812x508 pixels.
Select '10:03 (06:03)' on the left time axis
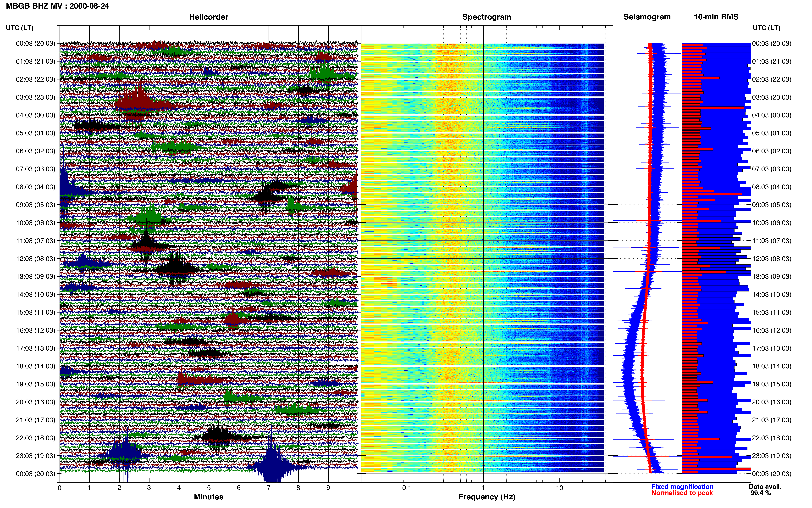pos(35,223)
